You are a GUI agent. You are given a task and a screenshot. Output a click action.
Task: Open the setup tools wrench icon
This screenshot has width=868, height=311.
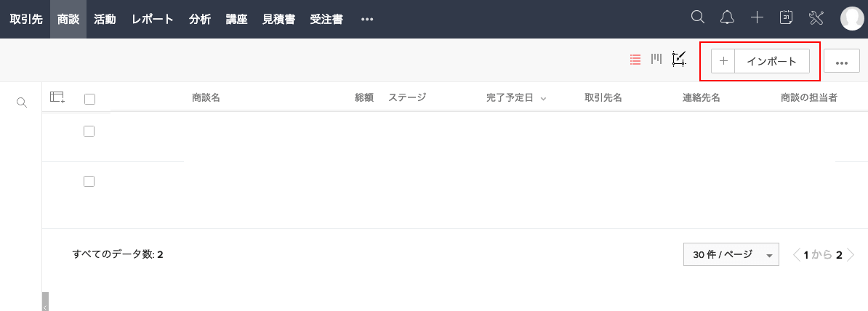click(816, 17)
